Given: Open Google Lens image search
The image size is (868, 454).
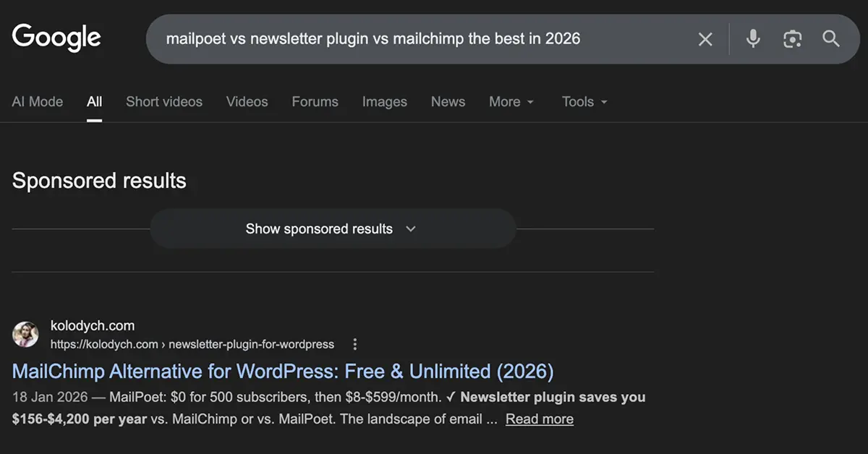Looking at the screenshot, I should pos(792,39).
